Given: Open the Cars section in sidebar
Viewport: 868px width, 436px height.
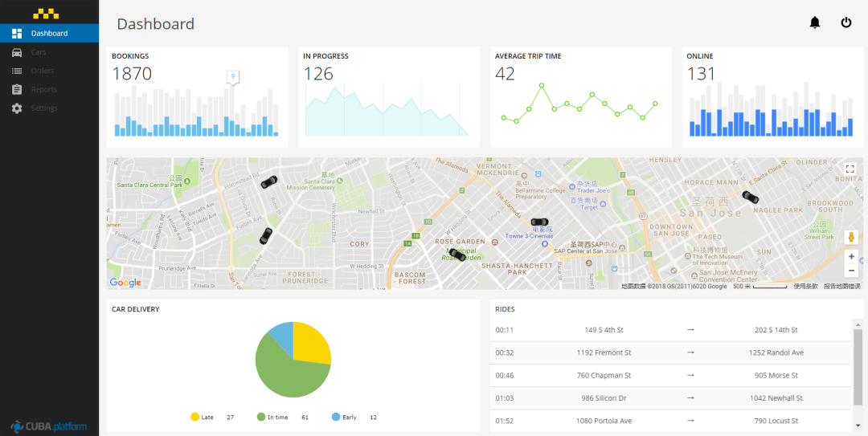Looking at the screenshot, I should [39, 52].
